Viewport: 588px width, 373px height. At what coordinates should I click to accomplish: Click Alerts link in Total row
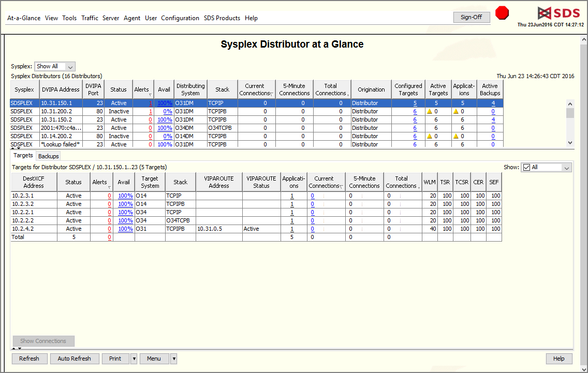[x=110, y=237]
